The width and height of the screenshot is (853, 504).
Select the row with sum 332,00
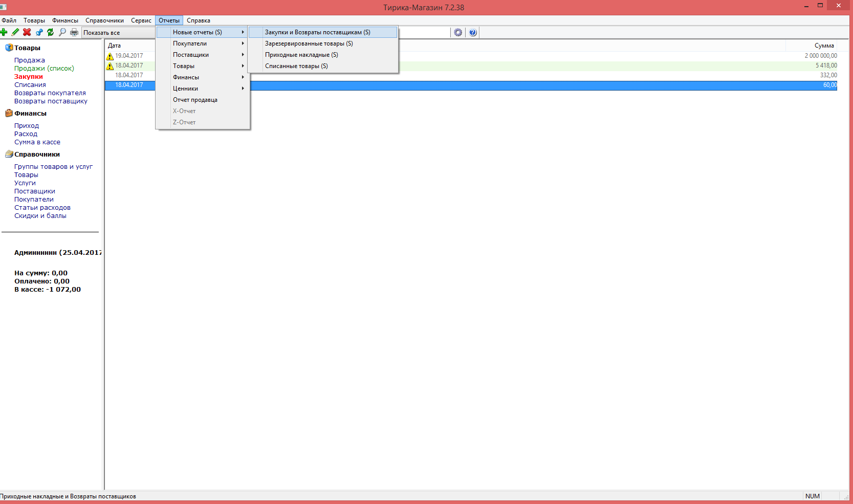(x=471, y=75)
